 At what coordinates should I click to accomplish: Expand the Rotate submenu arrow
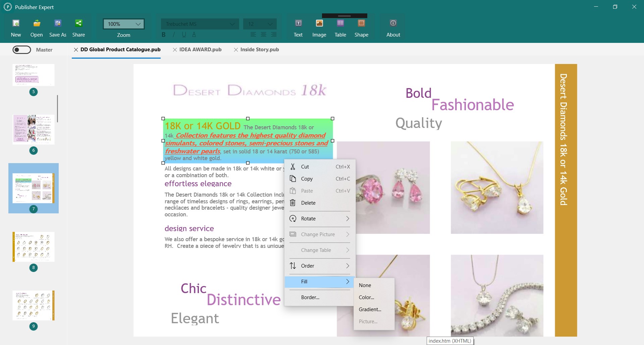pos(347,219)
